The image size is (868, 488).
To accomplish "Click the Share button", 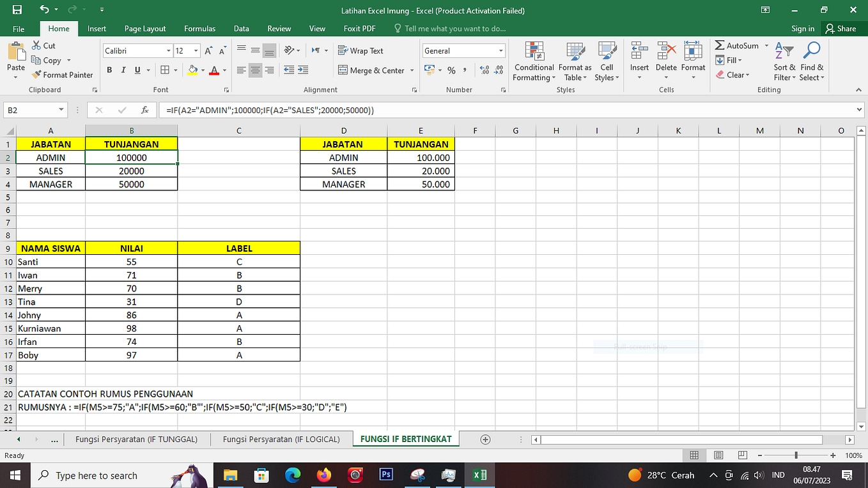I will tap(843, 28).
